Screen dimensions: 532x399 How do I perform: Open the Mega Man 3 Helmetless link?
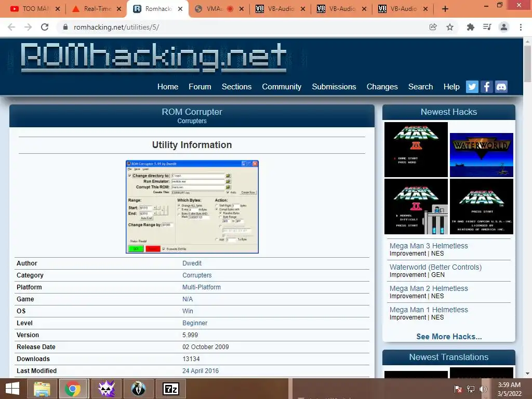click(x=429, y=246)
